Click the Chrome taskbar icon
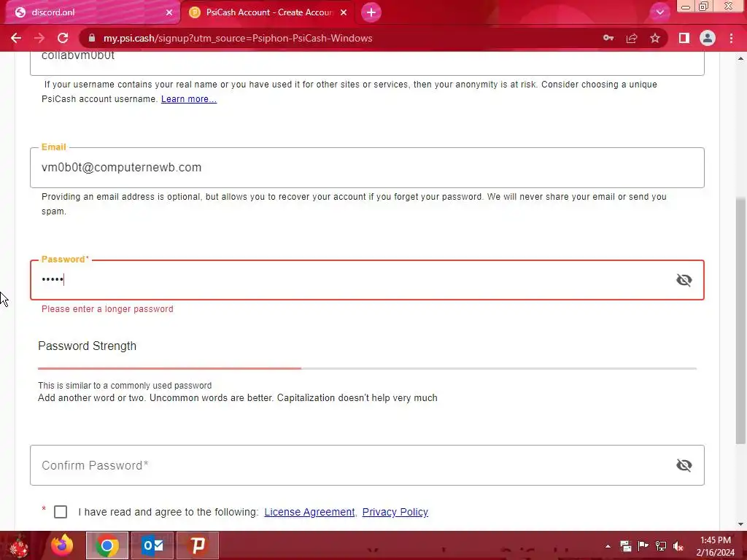Image resolution: width=747 pixels, height=560 pixels. (x=107, y=545)
